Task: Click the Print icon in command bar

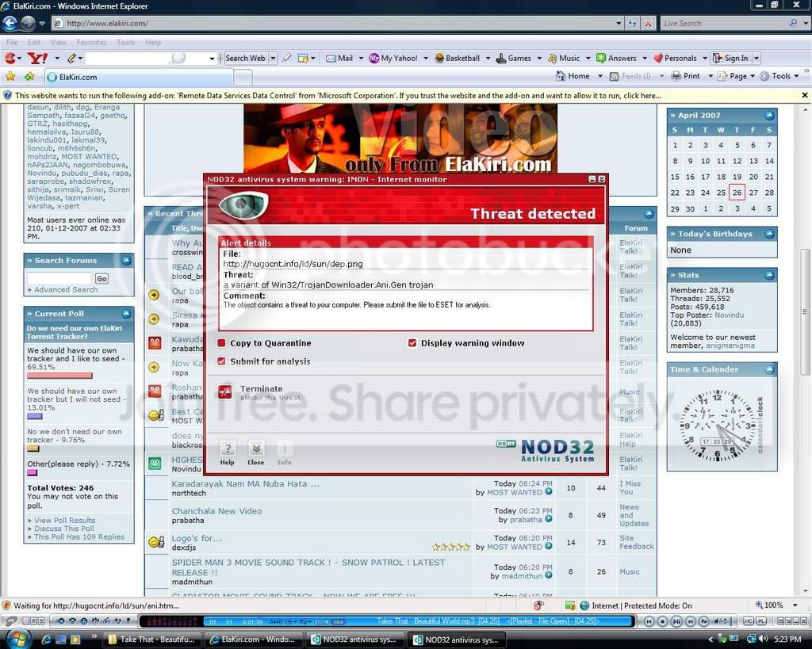Action: click(676, 76)
